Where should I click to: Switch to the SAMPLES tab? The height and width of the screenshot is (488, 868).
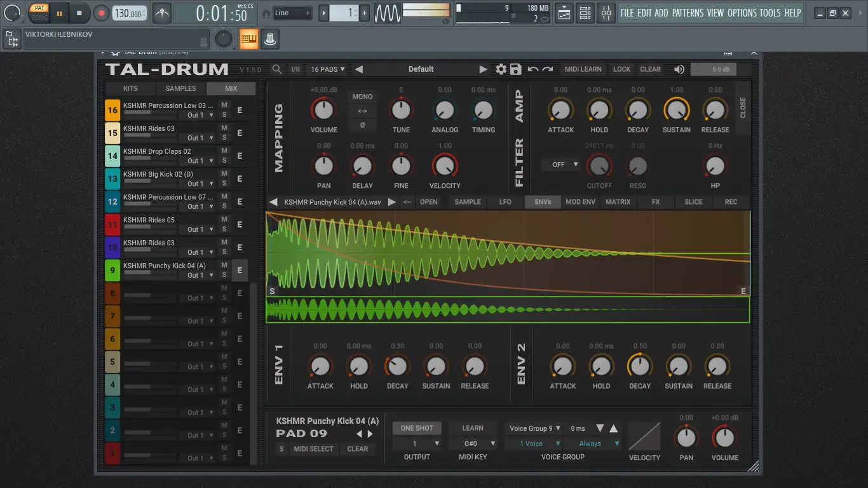pyautogui.click(x=180, y=88)
